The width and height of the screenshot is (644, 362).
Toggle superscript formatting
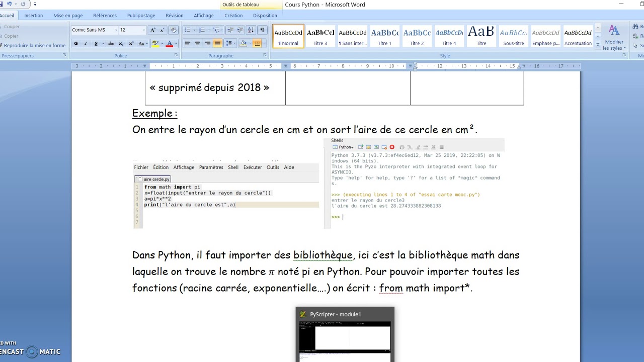click(131, 44)
